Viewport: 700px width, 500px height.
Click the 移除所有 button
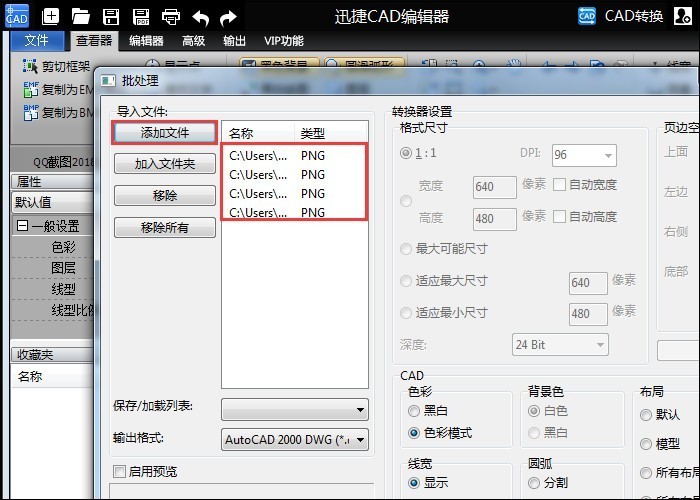coord(165,228)
